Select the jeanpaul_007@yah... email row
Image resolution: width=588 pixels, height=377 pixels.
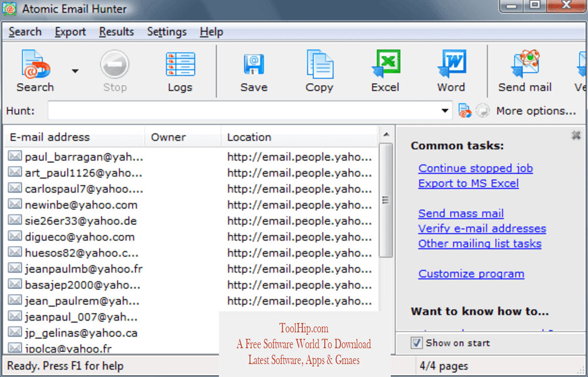111,317
